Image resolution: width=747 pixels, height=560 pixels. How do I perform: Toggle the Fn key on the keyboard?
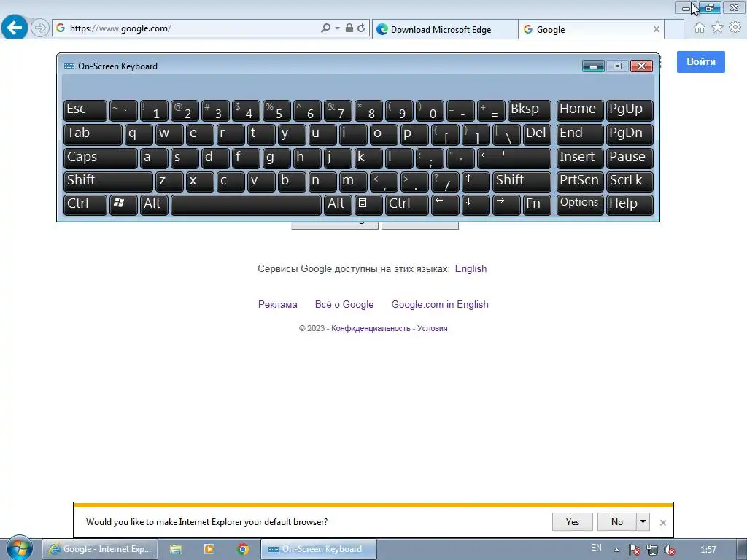[537, 205]
